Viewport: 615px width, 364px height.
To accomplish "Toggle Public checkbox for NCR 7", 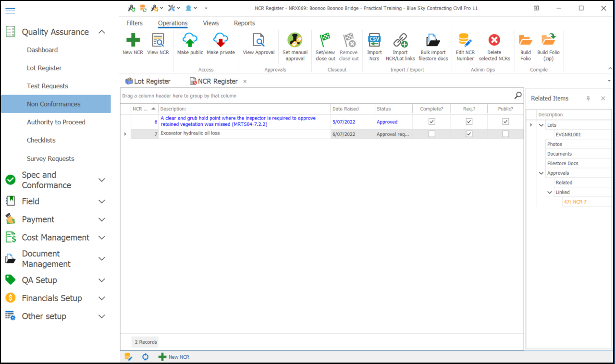I will click(505, 134).
